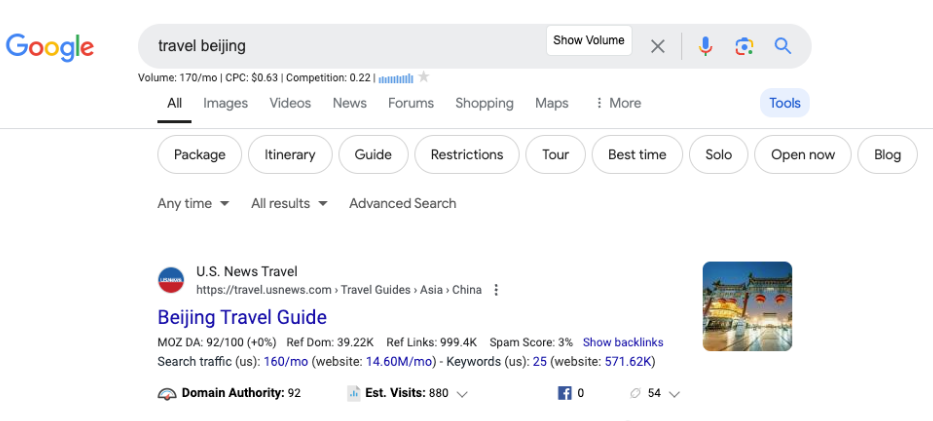This screenshot has height=421, width=933.
Task: Start voice search with microphone icon
Action: (705, 46)
